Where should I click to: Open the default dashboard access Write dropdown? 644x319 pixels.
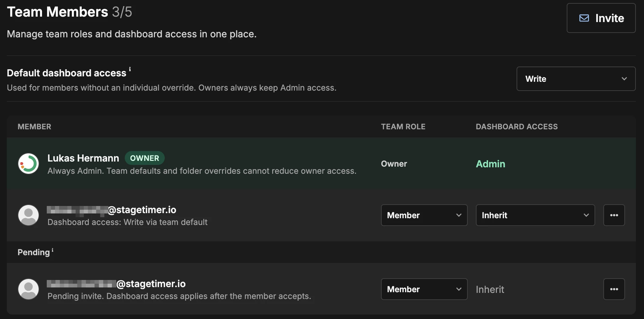576,79
